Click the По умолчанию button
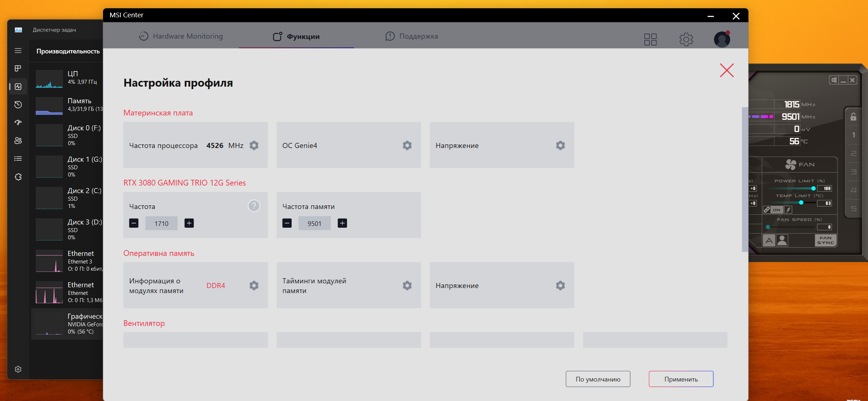This screenshot has width=868, height=401. (x=598, y=379)
